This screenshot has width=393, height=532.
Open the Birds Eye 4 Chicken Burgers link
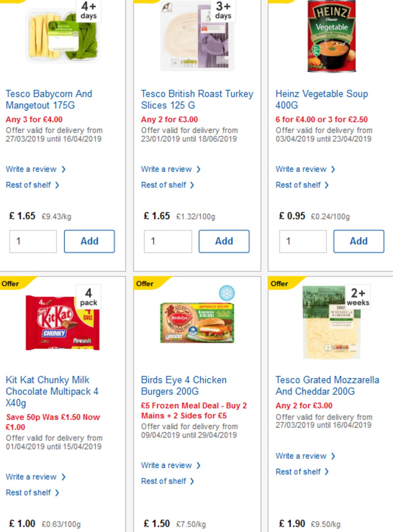point(183,385)
